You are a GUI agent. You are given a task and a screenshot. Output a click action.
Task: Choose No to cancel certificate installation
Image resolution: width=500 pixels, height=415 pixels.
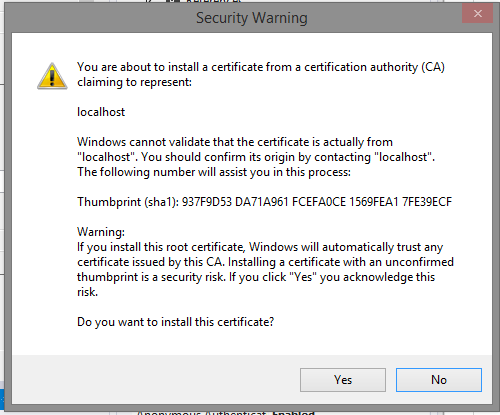439,380
